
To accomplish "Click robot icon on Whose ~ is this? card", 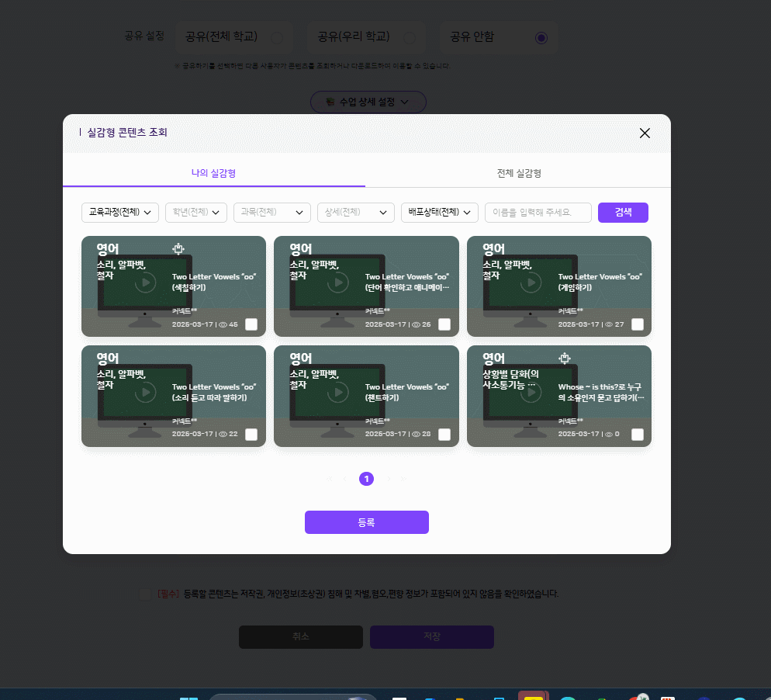I will point(565,359).
